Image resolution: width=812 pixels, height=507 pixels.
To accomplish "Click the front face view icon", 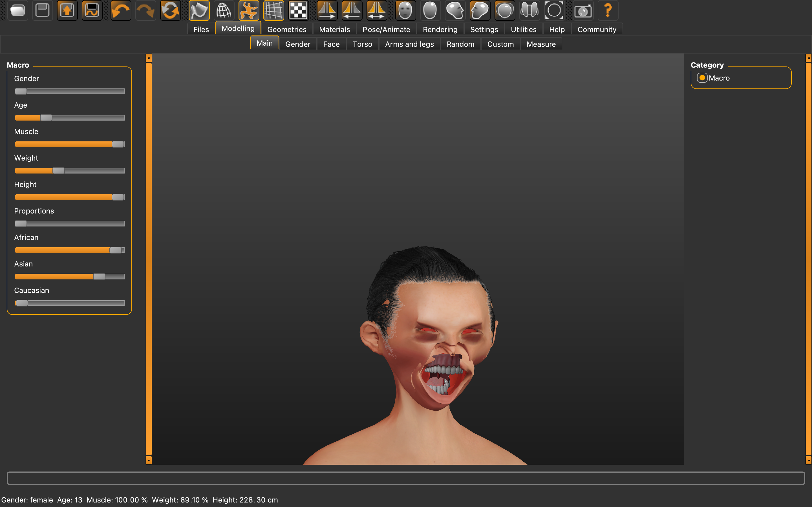I will [405, 10].
